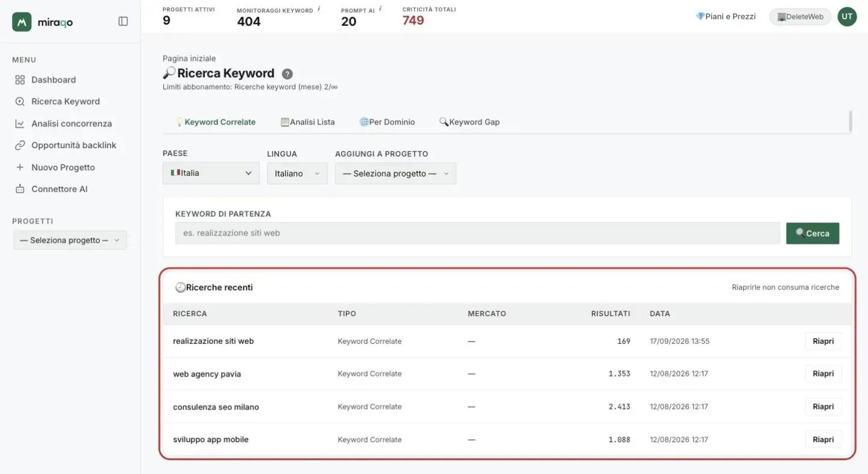Open the UT user avatar

pyautogui.click(x=847, y=17)
